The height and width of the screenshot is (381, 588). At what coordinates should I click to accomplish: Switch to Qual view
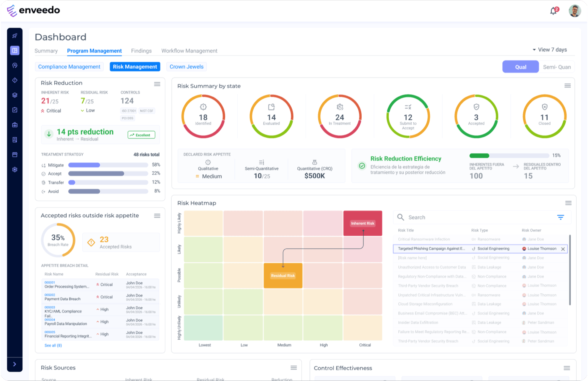520,67
